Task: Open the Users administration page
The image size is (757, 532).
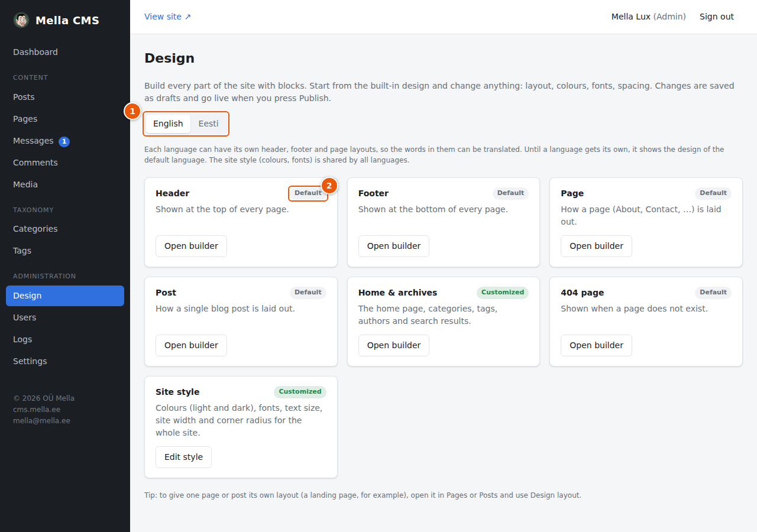Action: click(65, 317)
